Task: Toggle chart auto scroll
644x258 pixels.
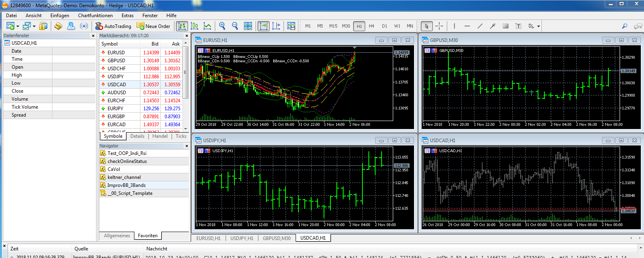Action: point(264,26)
